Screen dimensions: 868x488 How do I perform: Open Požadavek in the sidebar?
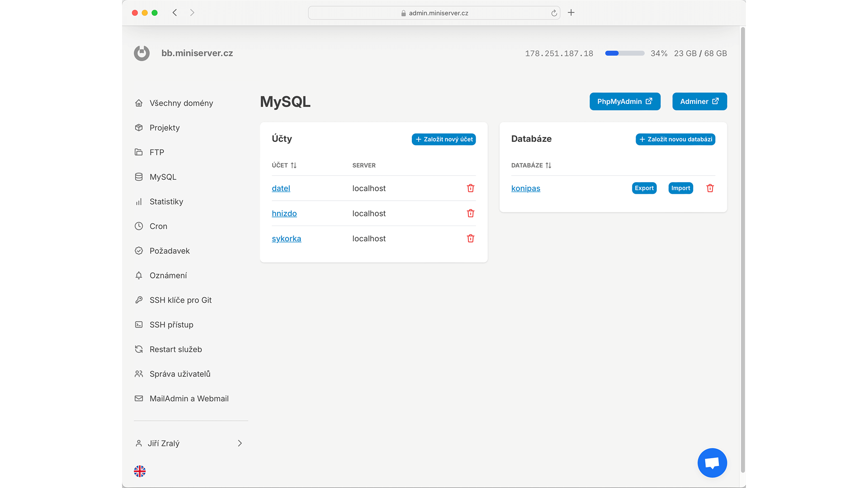pos(170,251)
